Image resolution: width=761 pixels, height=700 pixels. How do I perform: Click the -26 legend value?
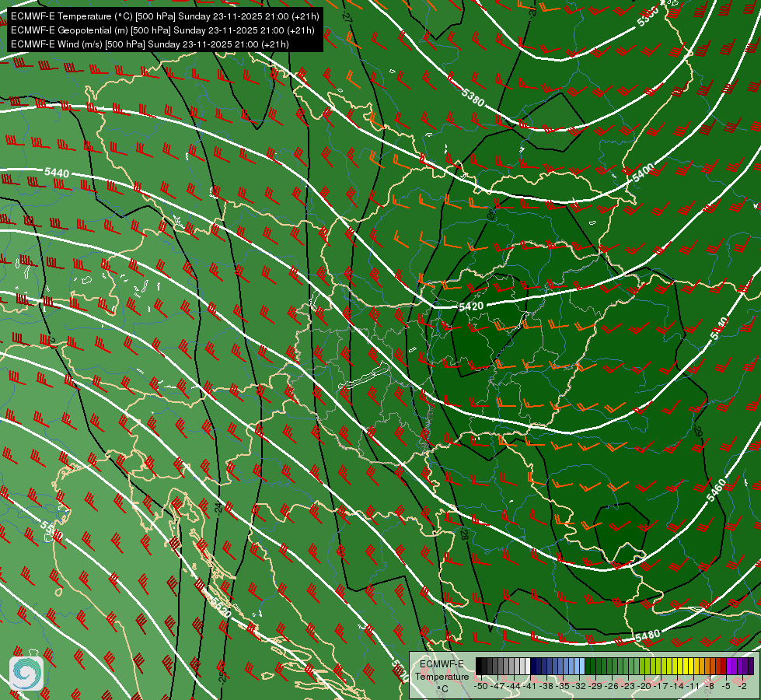tap(611, 686)
